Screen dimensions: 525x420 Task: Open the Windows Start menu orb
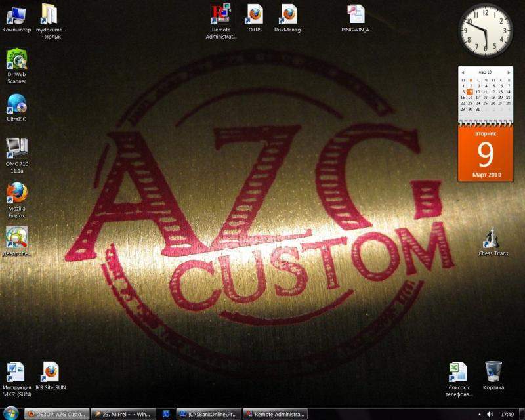10,414
